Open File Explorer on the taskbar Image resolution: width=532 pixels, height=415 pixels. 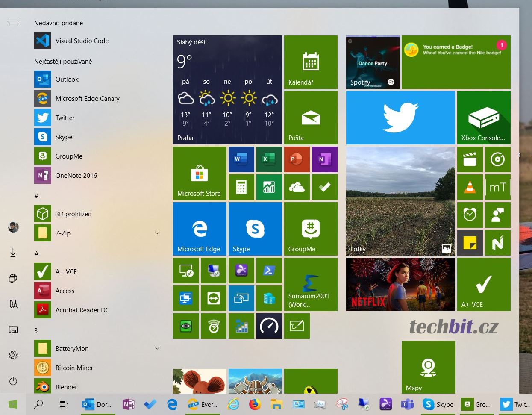coord(276,404)
